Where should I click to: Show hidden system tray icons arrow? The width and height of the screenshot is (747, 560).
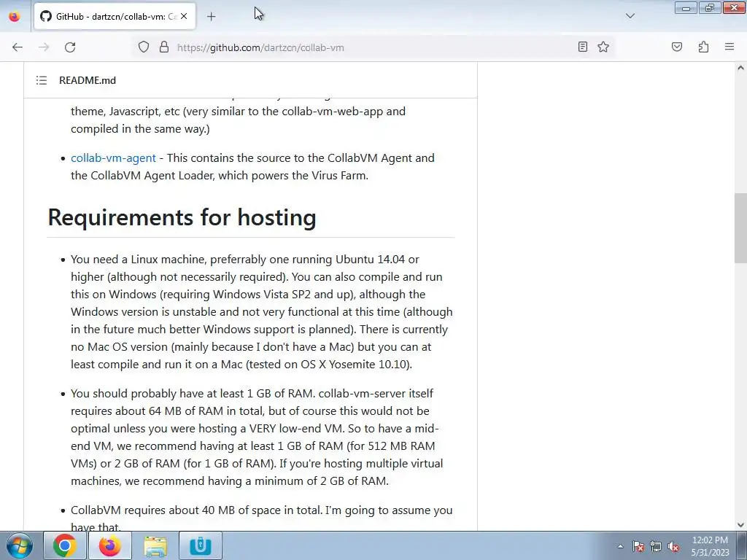click(620, 546)
